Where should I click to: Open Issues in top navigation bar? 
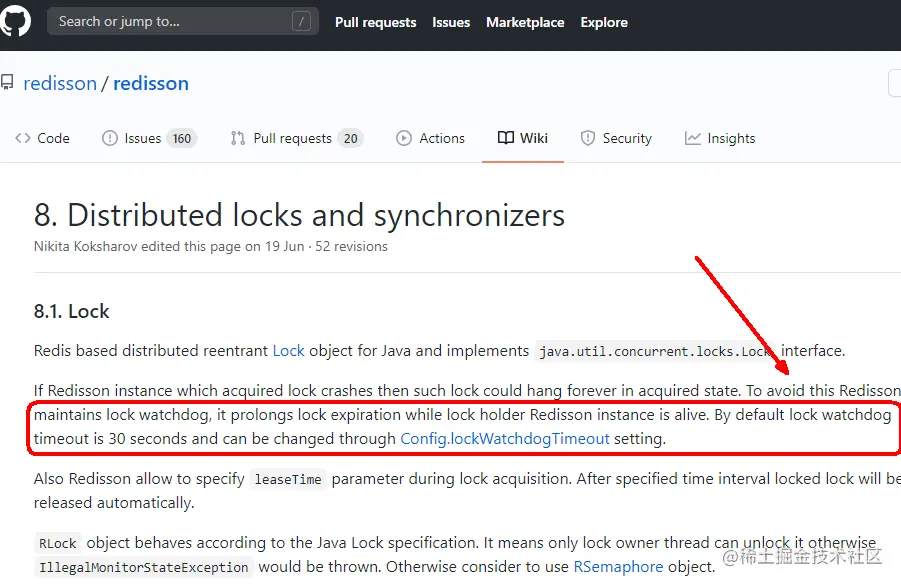(x=451, y=22)
